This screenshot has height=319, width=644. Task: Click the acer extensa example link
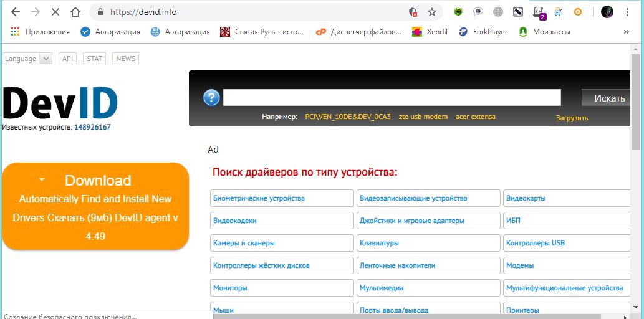point(476,117)
